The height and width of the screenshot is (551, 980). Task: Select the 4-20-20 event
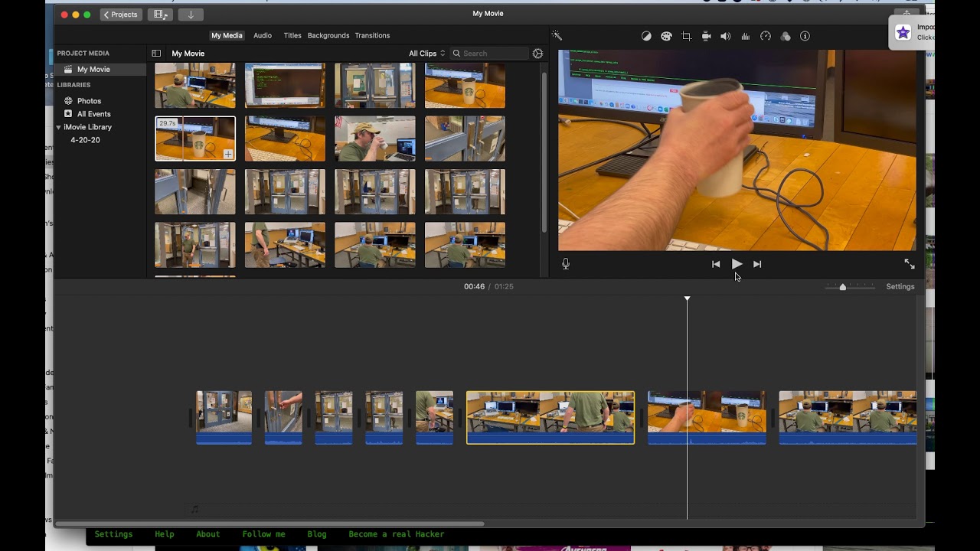pyautogui.click(x=85, y=140)
